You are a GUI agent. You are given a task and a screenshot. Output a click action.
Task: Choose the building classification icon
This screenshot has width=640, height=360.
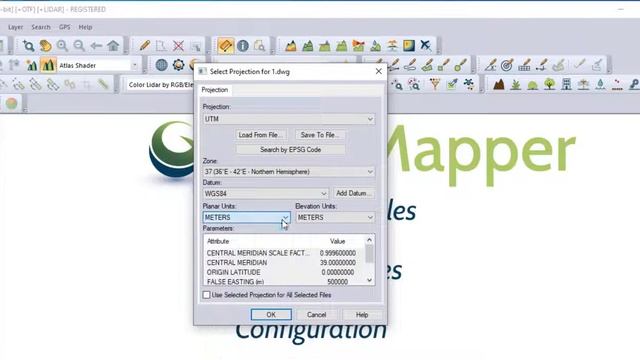pyautogui.click(x=566, y=84)
